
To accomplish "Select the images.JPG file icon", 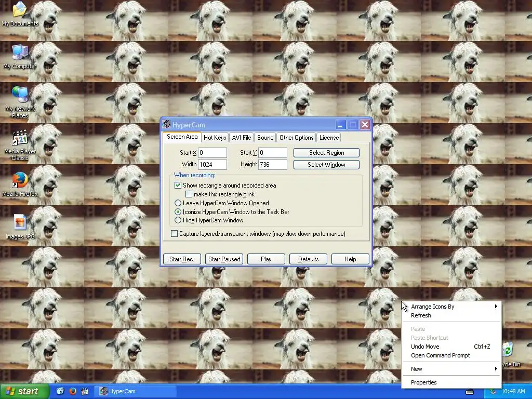I will 20,227.
